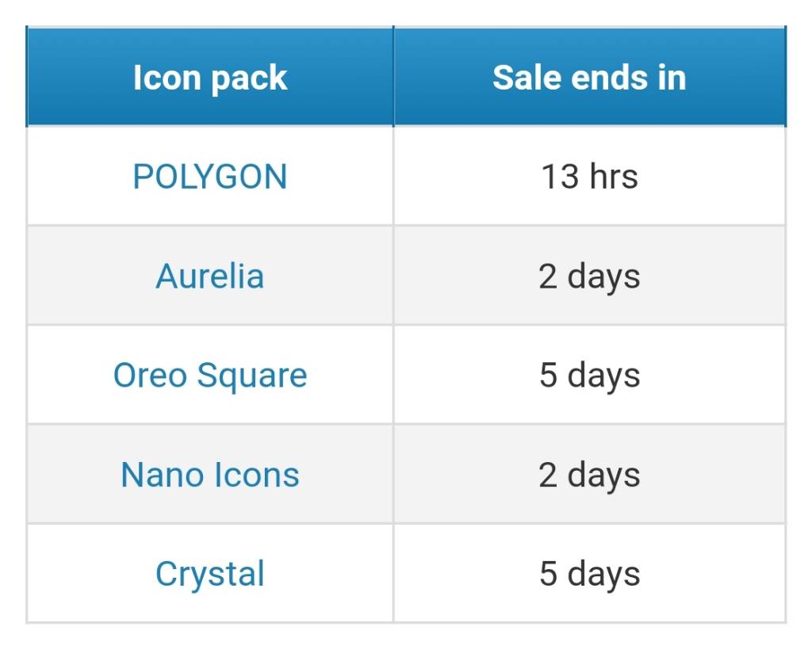Click the word 'Nano' in Nano Icons link
Image resolution: width=812 pixels, height=657 pixels.
(x=162, y=475)
